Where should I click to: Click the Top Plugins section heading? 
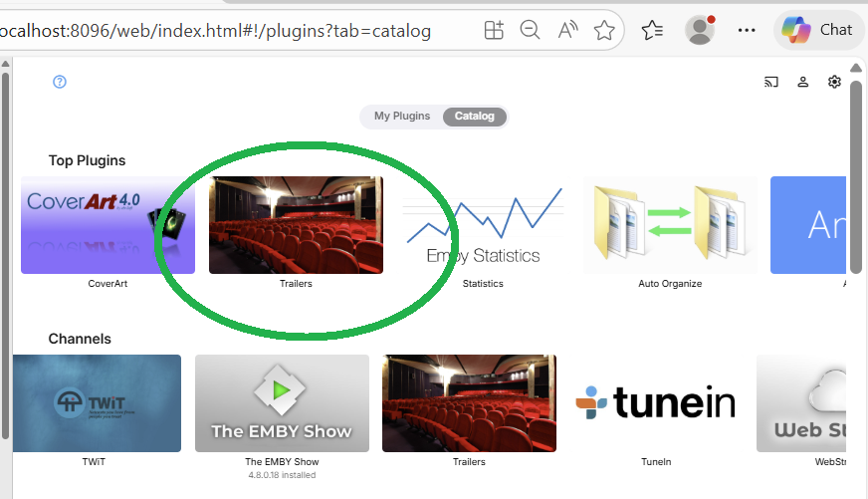[87, 160]
